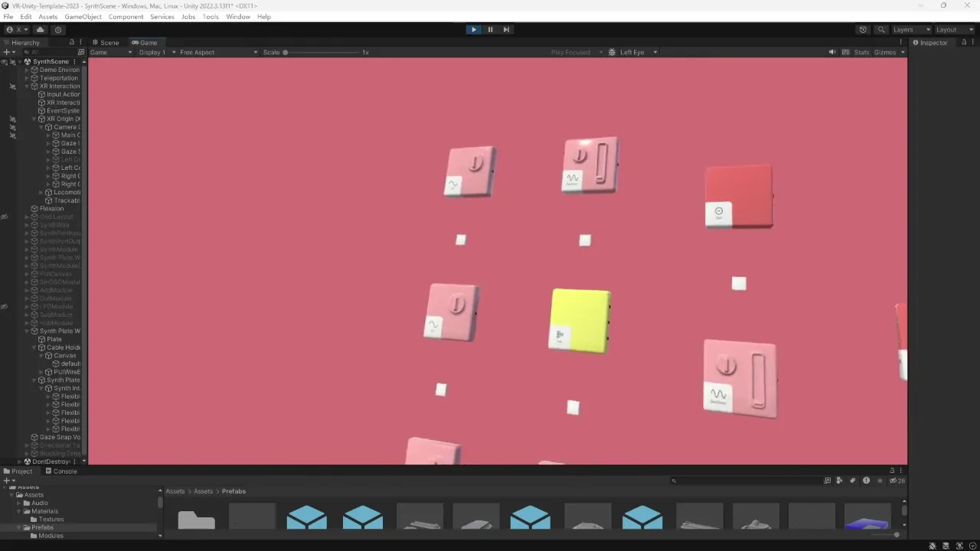Screen dimensions: 980x551
Task: Pause the game with the Pause button
Action: pos(490,30)
